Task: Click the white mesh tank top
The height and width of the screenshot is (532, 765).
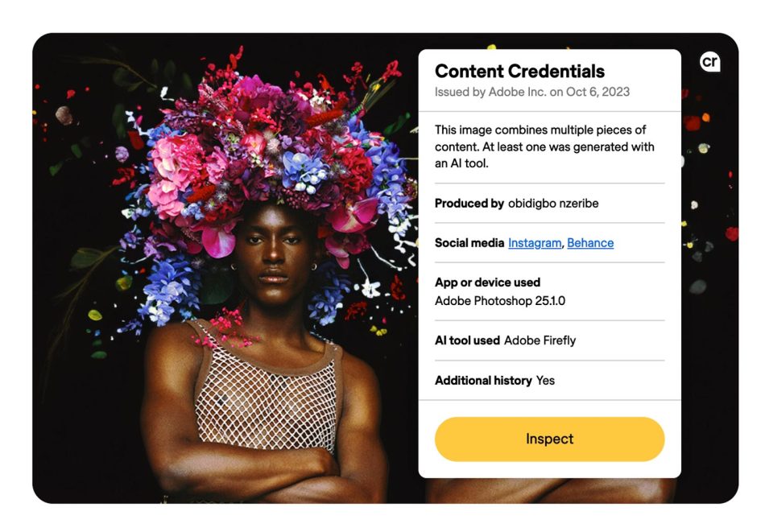Action: click(266, 394)
